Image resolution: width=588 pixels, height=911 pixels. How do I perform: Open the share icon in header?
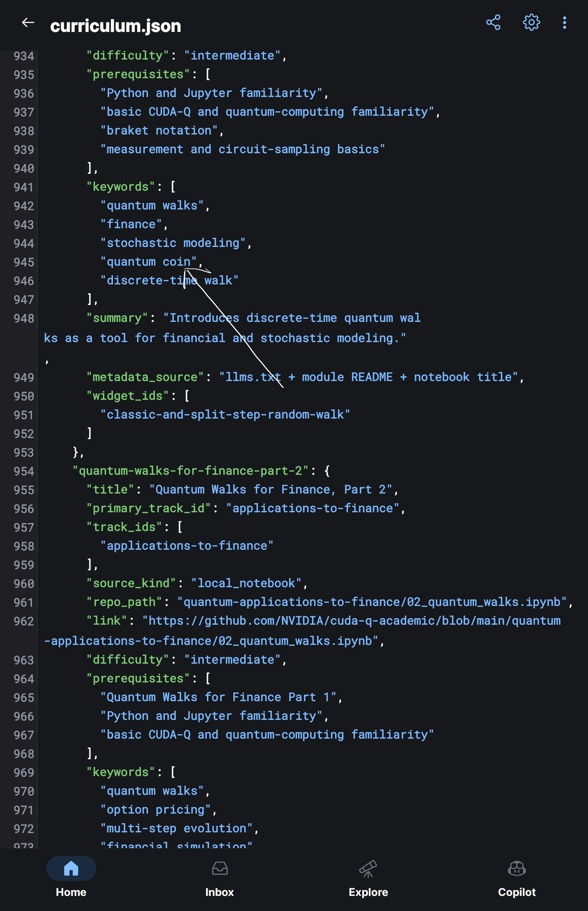coord(493,22)
